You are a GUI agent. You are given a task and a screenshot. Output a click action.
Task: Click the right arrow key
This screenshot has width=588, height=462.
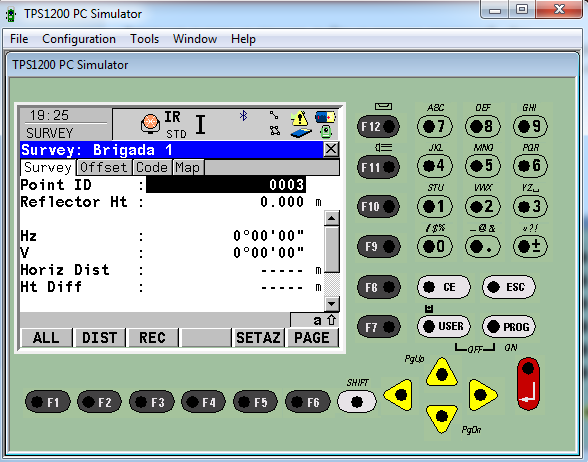[x=482, y=394]
